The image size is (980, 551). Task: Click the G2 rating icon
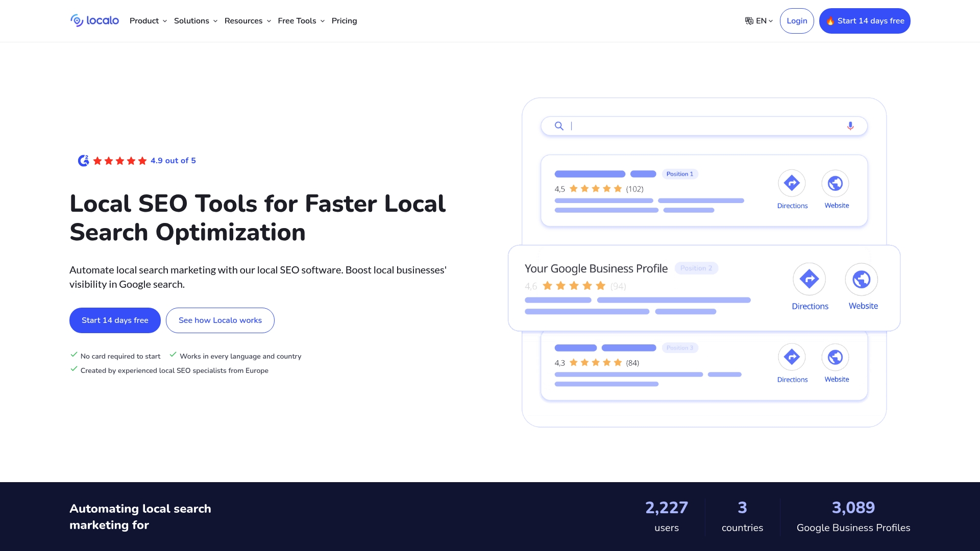83,160
